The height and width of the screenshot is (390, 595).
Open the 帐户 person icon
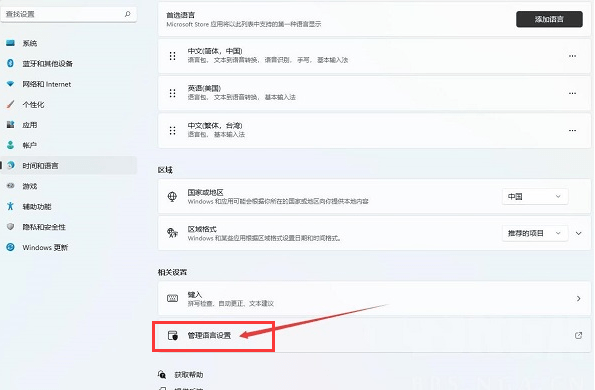pyautogui.click(x=10, y=145)
